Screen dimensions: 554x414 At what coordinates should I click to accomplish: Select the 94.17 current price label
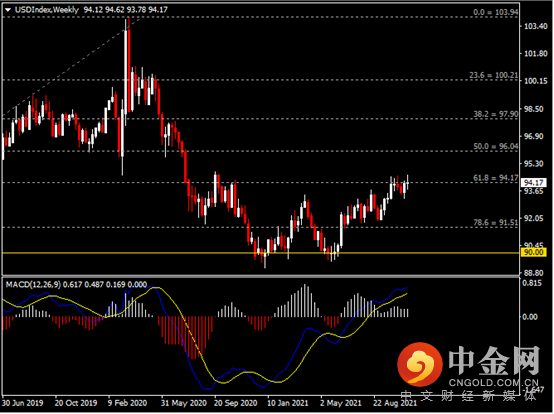click(x=533, y=183)
